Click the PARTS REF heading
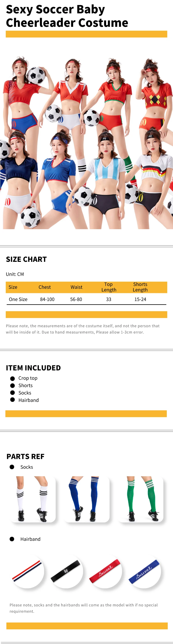This screenshot has width=173, height=644. pyautogui.click(x=25, y=457)
